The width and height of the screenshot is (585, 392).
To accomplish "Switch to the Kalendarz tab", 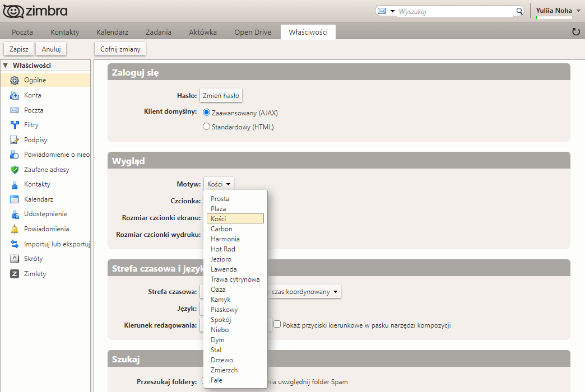I will pyautogui.click(x=112, y=32).
